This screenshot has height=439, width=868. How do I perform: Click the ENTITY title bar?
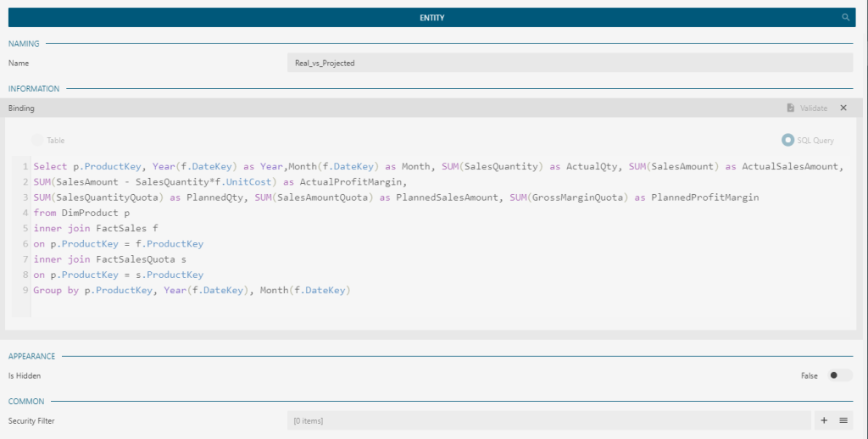(x=431, y=17)
